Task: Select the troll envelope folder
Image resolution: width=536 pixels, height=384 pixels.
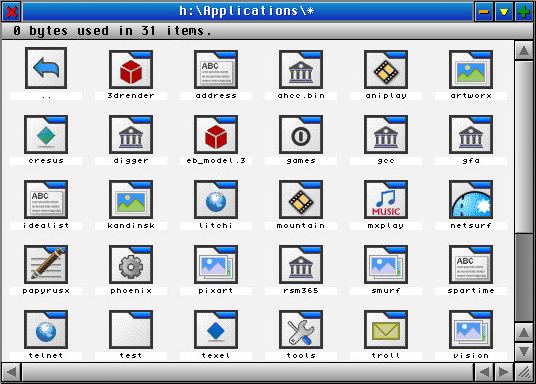Action: (x=386, y=329)
